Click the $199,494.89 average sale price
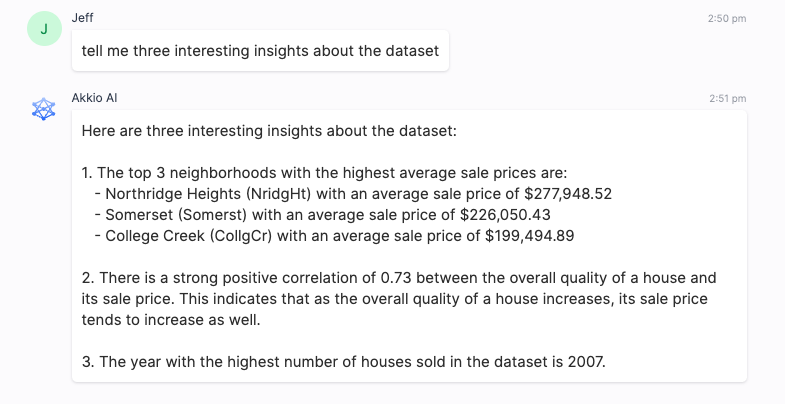The width and height of the screenshot is (785, 404). (x=530, y=236)
